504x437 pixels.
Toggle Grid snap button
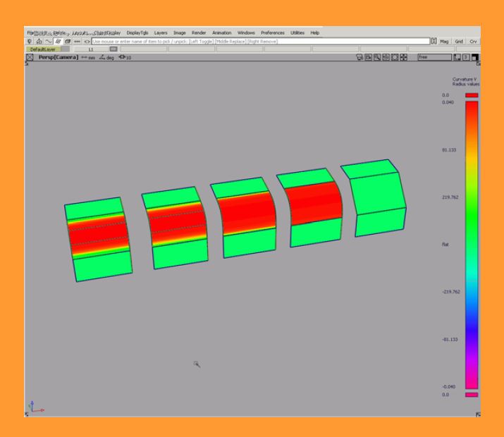pos(459,42)
